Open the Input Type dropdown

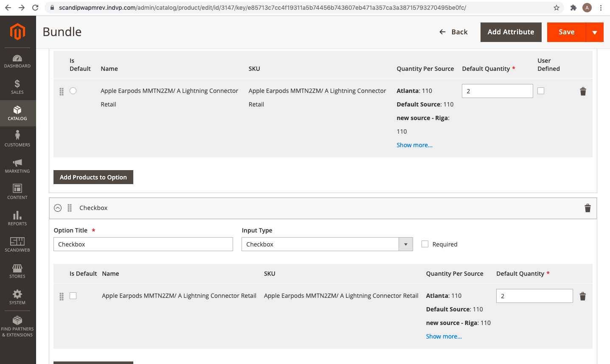pos(327,244)
